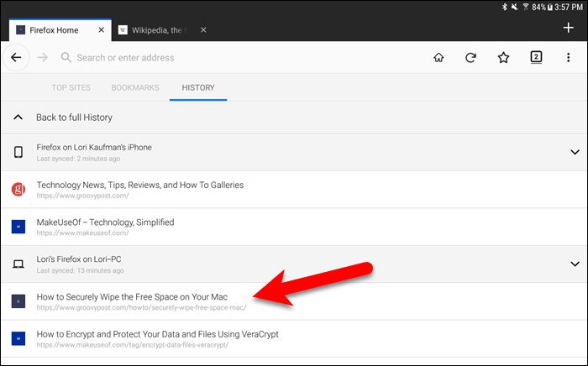
Task: Click https://www.groovypost.com/ URL text
Action: (83, 196)
